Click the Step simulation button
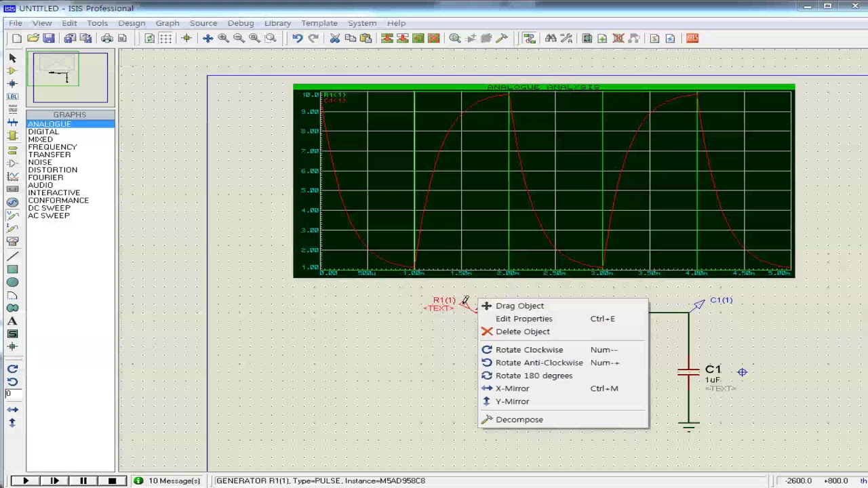The image size is (868, 488). pyautogui.click(x=54, y=481)
